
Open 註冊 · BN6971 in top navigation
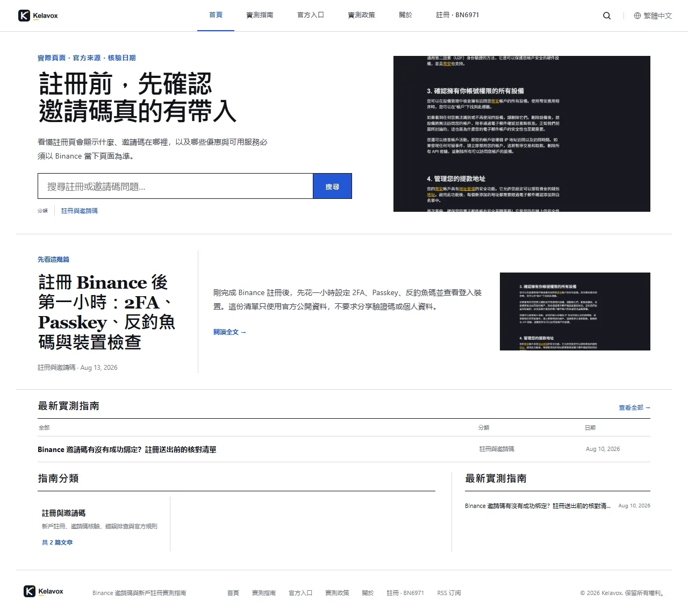click(457, 15)
